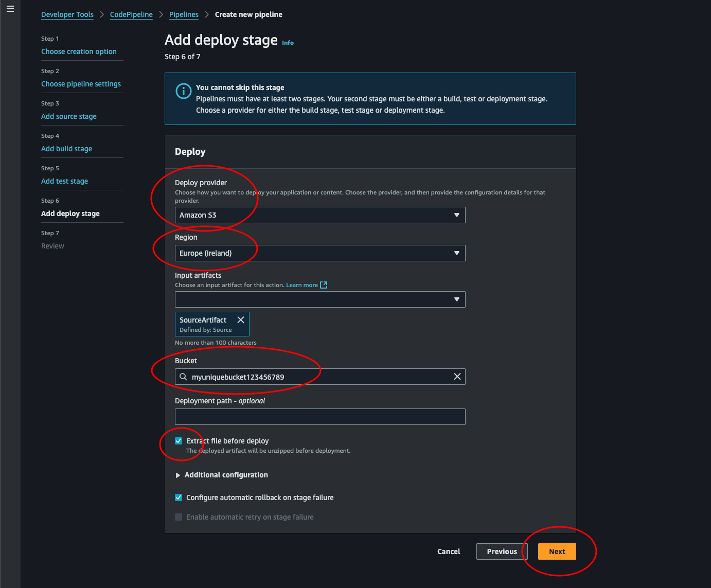Open the Region dropdown
711x588 pixels.
point(319,253)
